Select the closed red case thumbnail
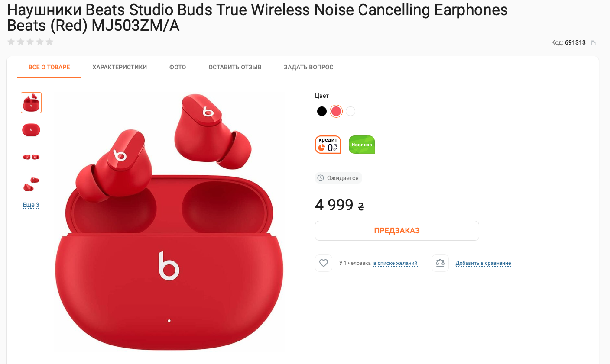Screen dimensions: 610x364 (x=31, y=130)
